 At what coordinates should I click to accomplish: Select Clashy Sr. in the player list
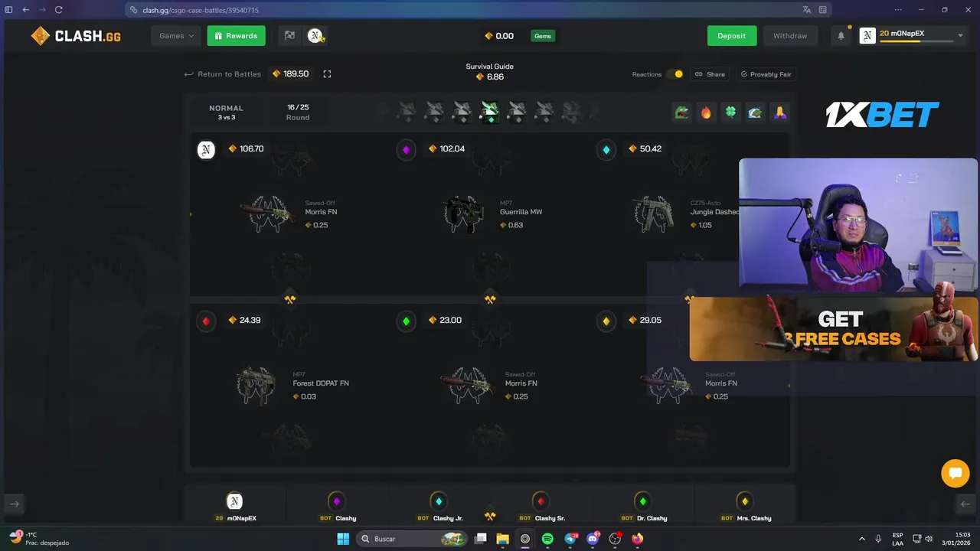pos(541,506)
